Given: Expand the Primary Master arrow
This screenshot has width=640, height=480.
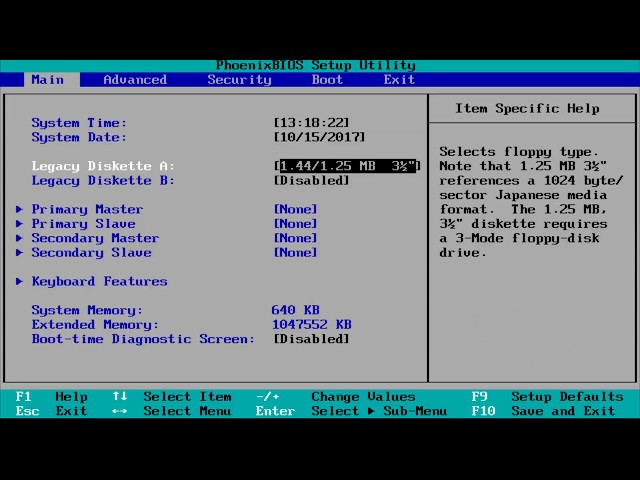Looking at the screenshot, I should 19,209.
